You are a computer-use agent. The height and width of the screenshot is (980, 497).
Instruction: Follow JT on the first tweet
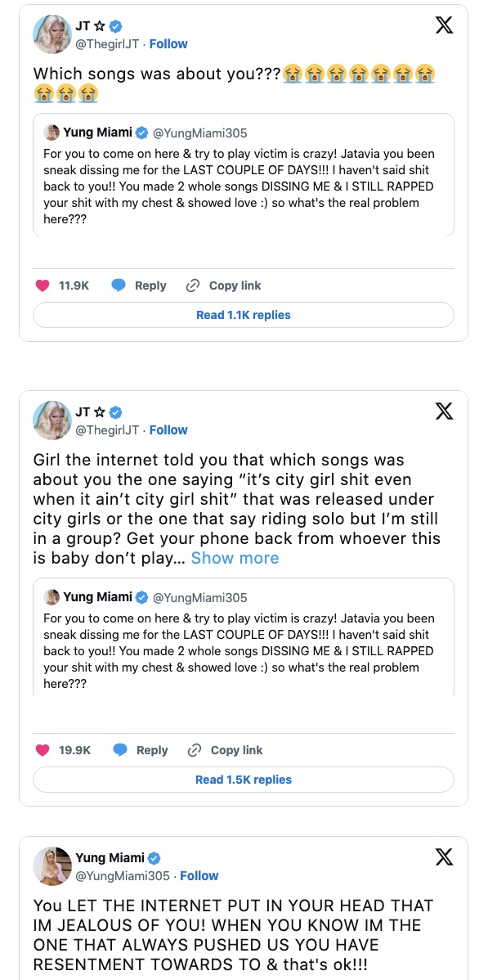coord(168,43)
